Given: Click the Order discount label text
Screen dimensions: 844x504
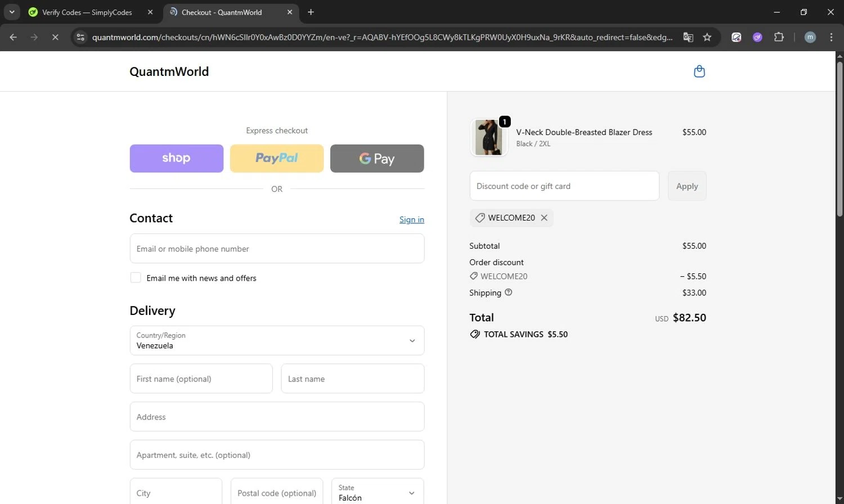Looking at the screenshot, I should (x=496, y=262).
